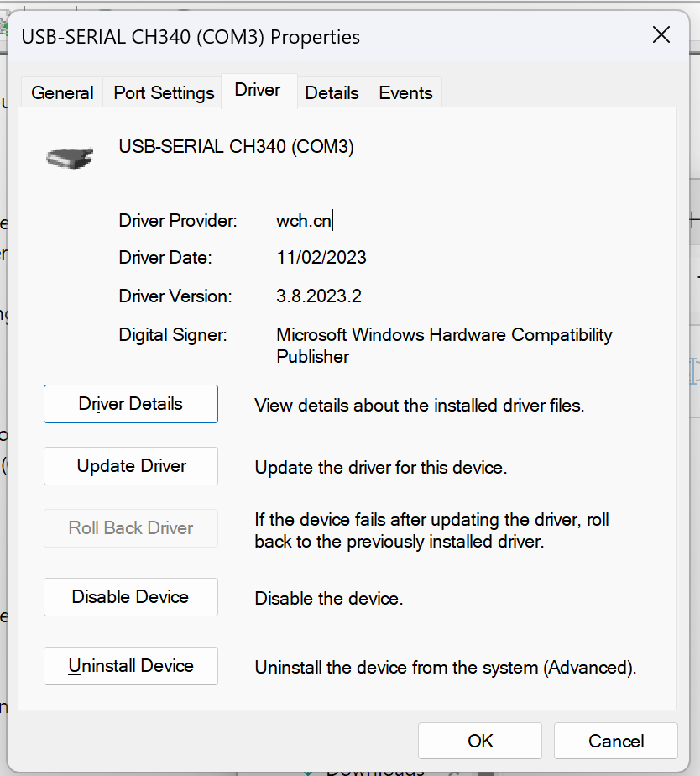Confirm with the OK button
This screenshot has width=700, height=776.
click(480, 741)
